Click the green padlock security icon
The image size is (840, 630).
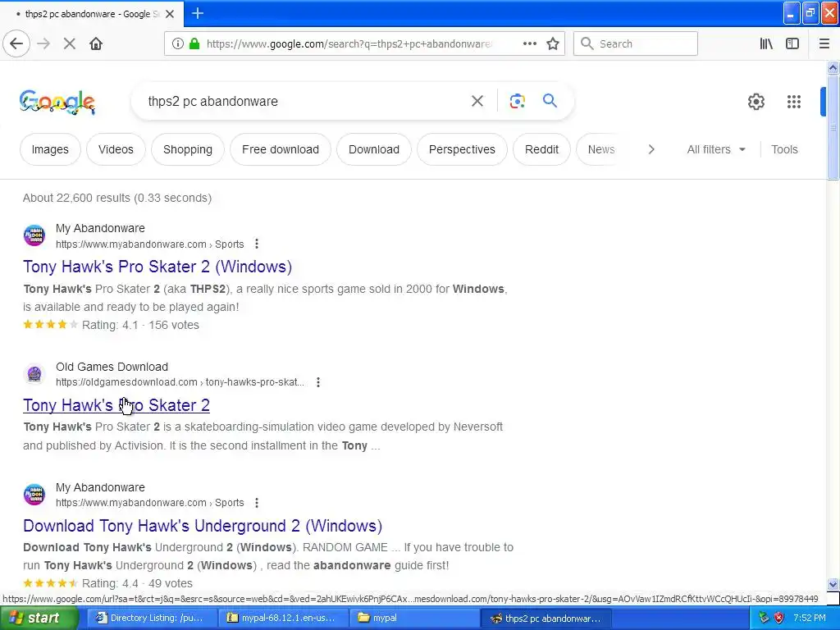coord(194,44)
